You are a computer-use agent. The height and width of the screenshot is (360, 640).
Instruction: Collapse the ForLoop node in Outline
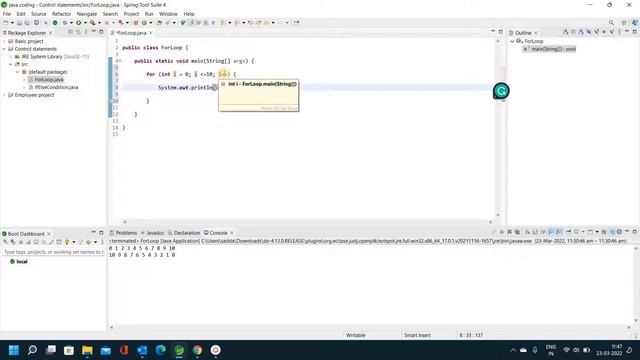pyautogui.click(x=512, y=41)
